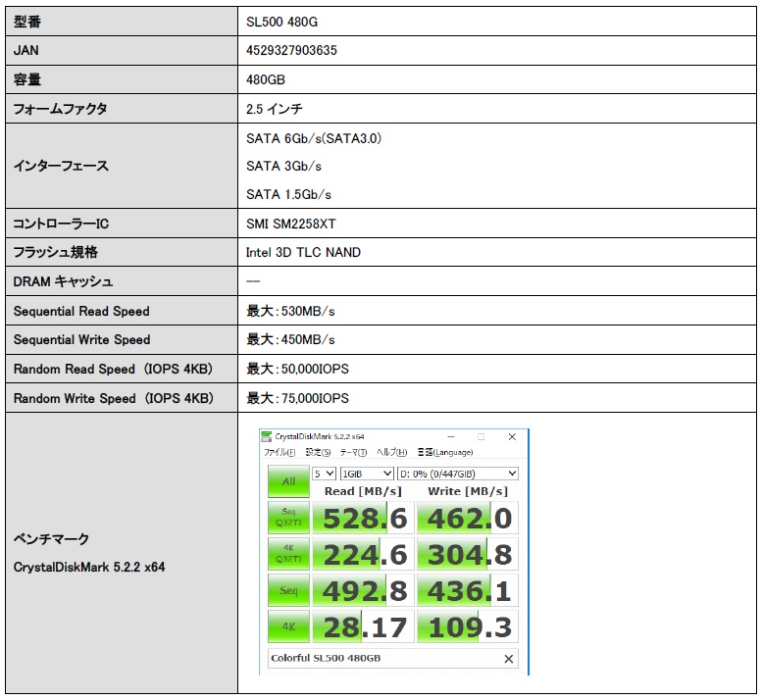Viewport: 762px width, 700px height.
Task: Click the flash value Intel 3D TLC NAND
Action: 303,253
